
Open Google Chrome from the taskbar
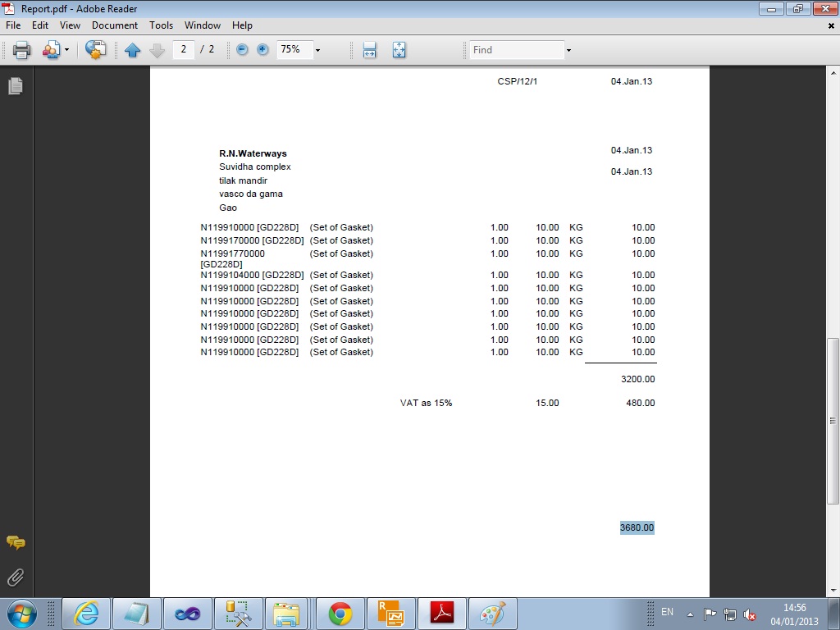(340, 614)
